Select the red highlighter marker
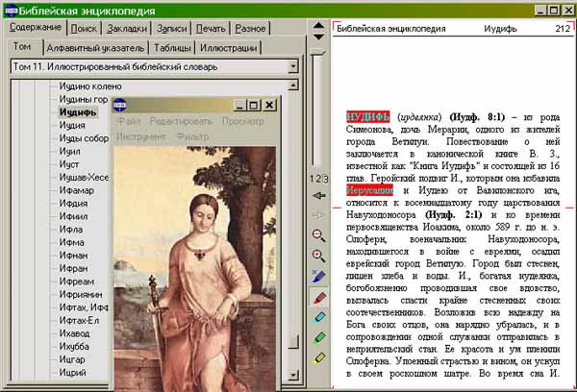This screenshot has width=577, height=392. point(318,296)
